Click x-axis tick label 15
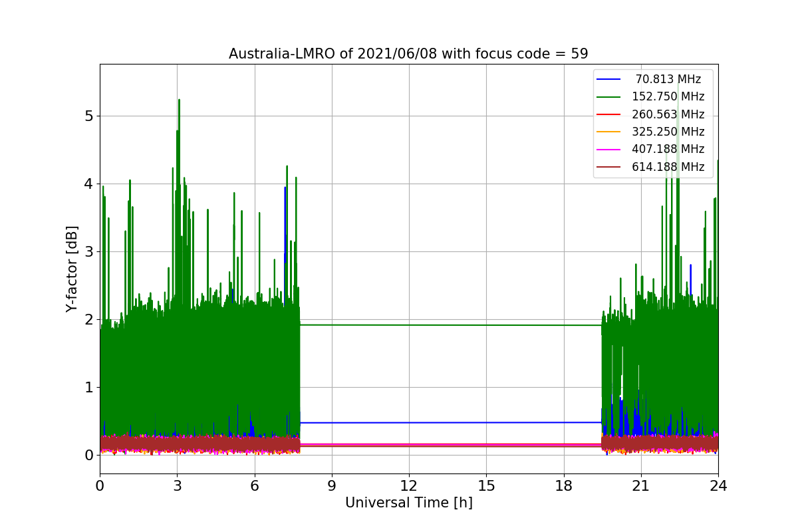Viewport: 798px width, 532px height. pos(486,485)
